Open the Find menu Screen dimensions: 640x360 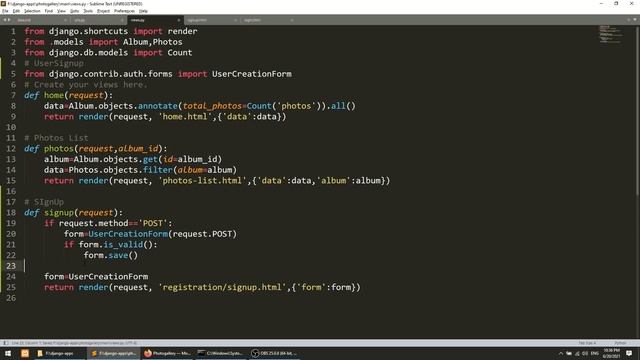49,11
